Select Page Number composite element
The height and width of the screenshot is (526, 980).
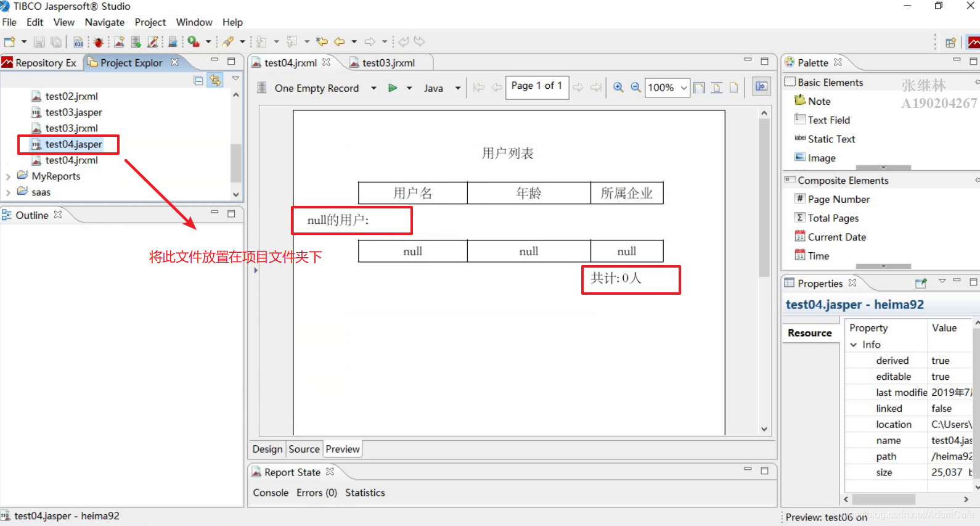832,199
